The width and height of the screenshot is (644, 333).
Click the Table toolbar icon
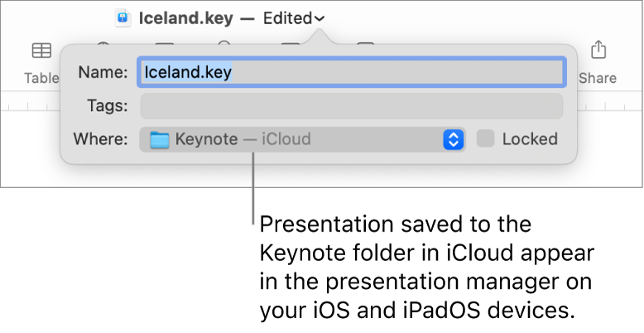click(41, 51)
